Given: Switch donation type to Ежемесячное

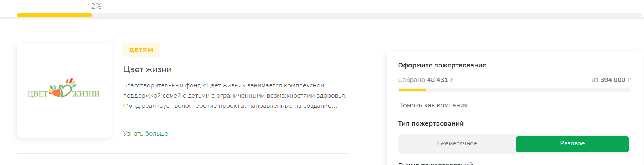Looking at the screenshot, I should click(x=457, y=143).
